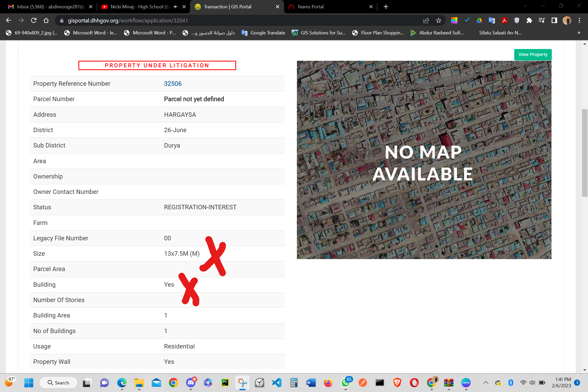Select the Usage value Residential

click(x=179, y=346)
